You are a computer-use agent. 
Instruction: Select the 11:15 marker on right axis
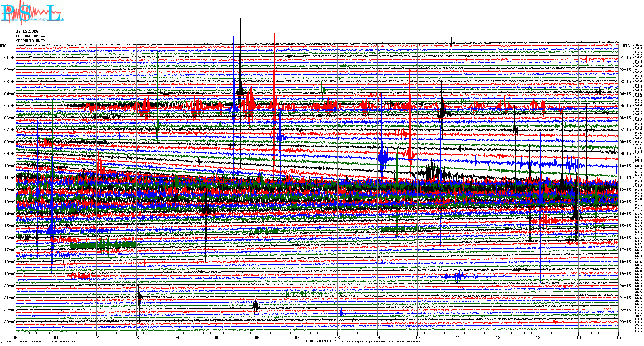pos(625,178)
